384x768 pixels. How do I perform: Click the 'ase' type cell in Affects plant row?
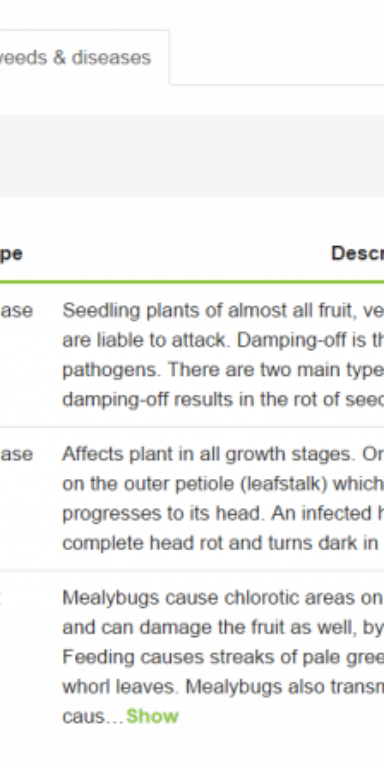[16, 455]
